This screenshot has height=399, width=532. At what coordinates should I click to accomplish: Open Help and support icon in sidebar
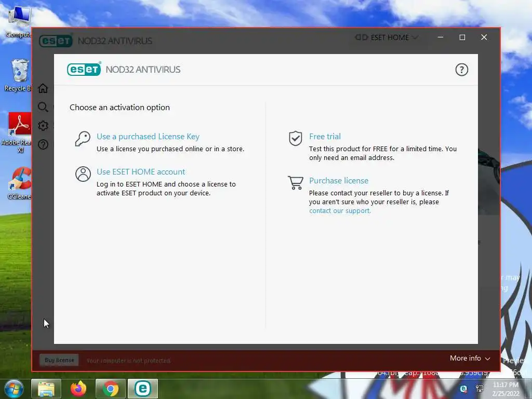43,144
